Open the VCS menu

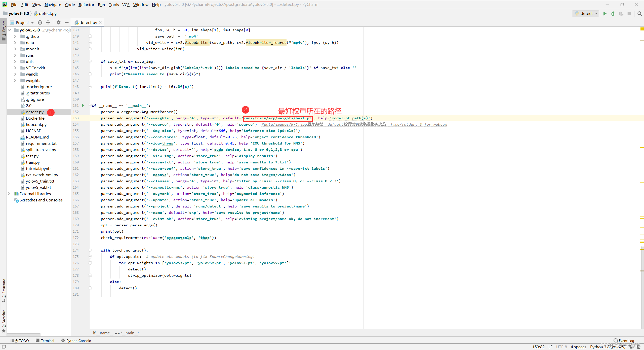coord(126,5)
